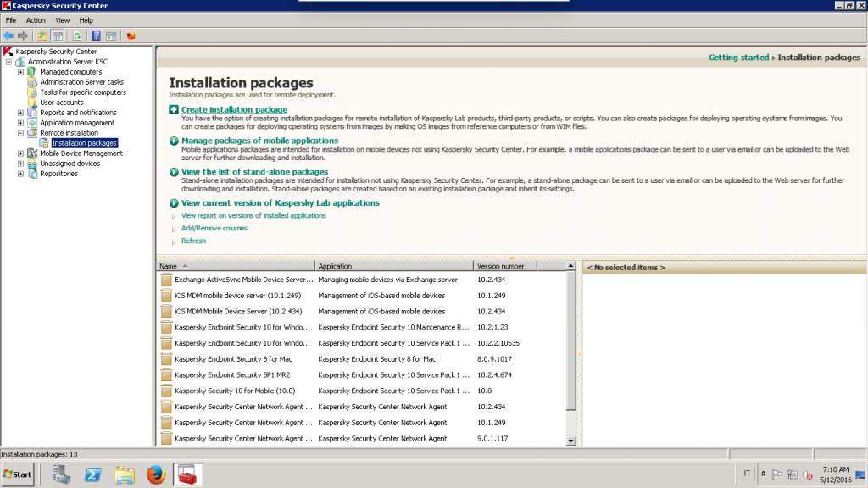Click the package list scrollbar up arrow
The image size is (868, 488).
[570, 266]
